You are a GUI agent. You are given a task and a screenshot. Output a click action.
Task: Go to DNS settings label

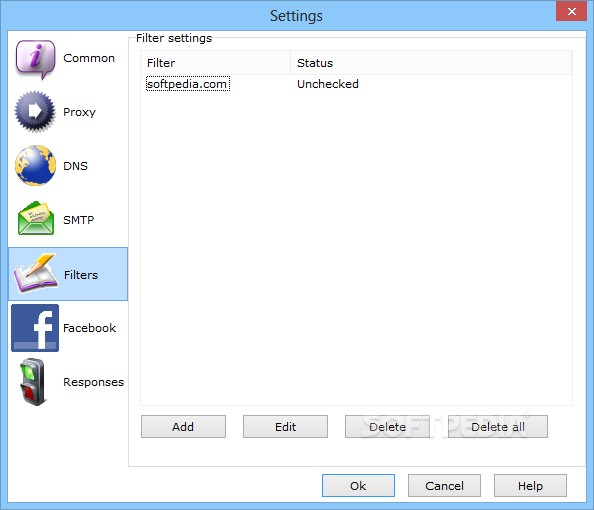pyautogui.click(x=75, y=166)
